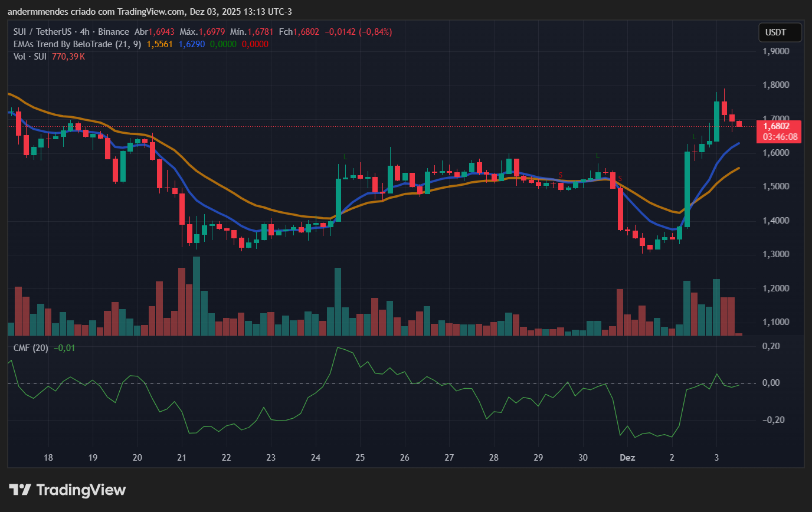The height and width of the screenshot is (512, 812).
Task: Click the red 1,6802 price label
Action: coord(778,126)
